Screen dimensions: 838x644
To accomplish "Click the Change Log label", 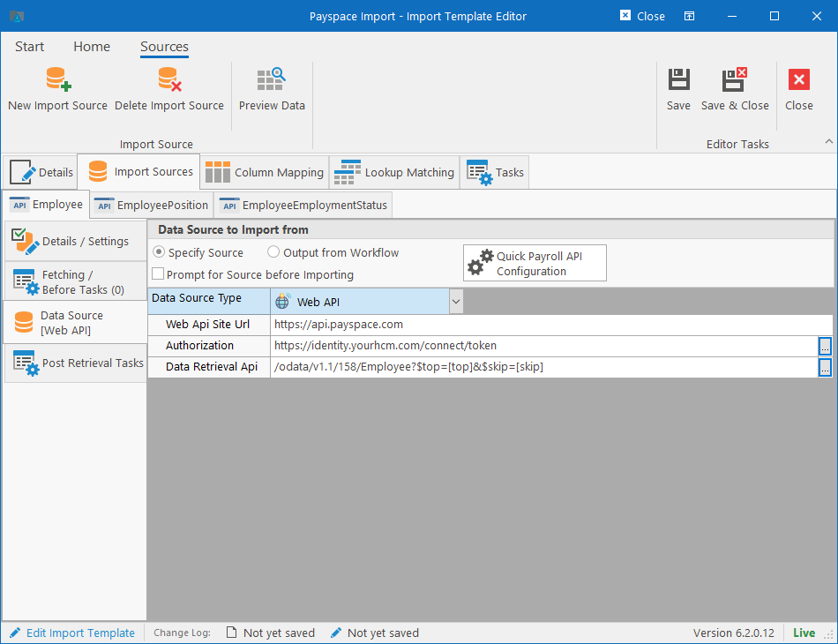I will [x=182, y=633].
